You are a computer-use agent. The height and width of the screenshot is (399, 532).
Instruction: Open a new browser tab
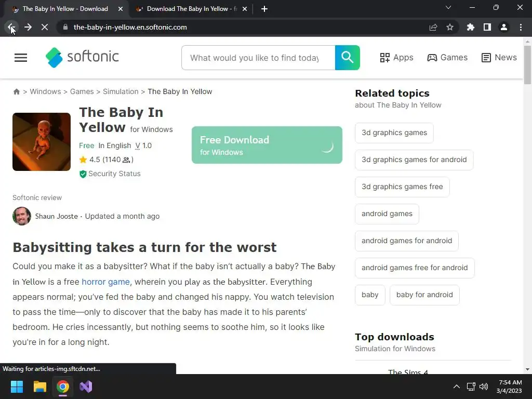tap(264, 9)
